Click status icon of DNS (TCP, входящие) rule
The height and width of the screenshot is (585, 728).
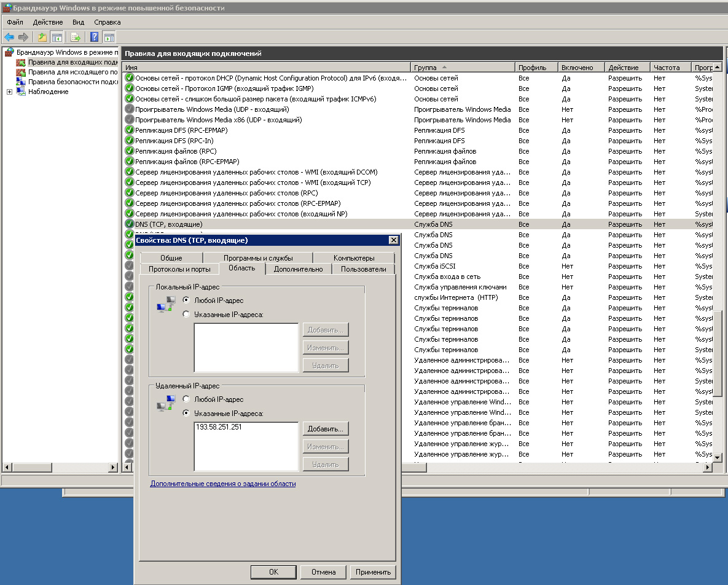[x=130, y=224]
